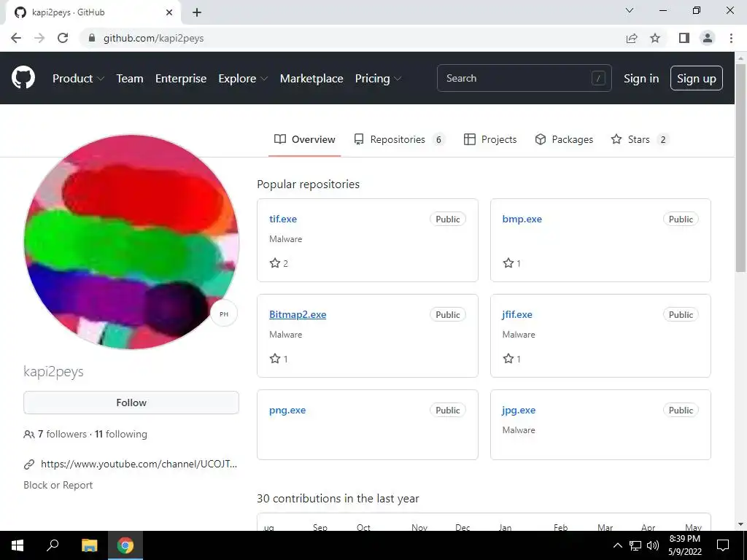The image size is (747, 560).
Task: Open Windows taskbar search
Action: point(53,545)
